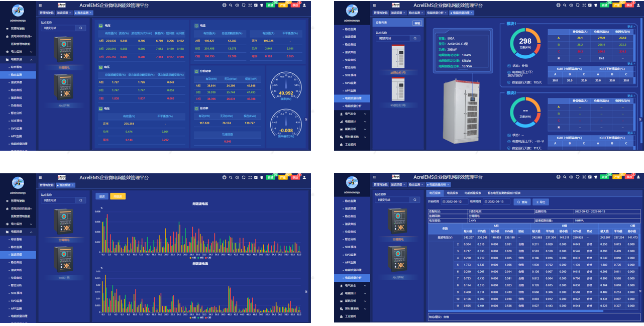Expand 预付费系统 sidebar chevron in 模块1 governance window

point(365,137)
